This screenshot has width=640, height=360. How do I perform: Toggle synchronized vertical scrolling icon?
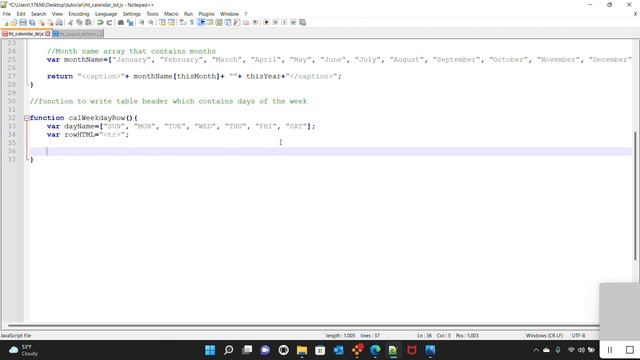pyautogui.click(x=162, y=22)
